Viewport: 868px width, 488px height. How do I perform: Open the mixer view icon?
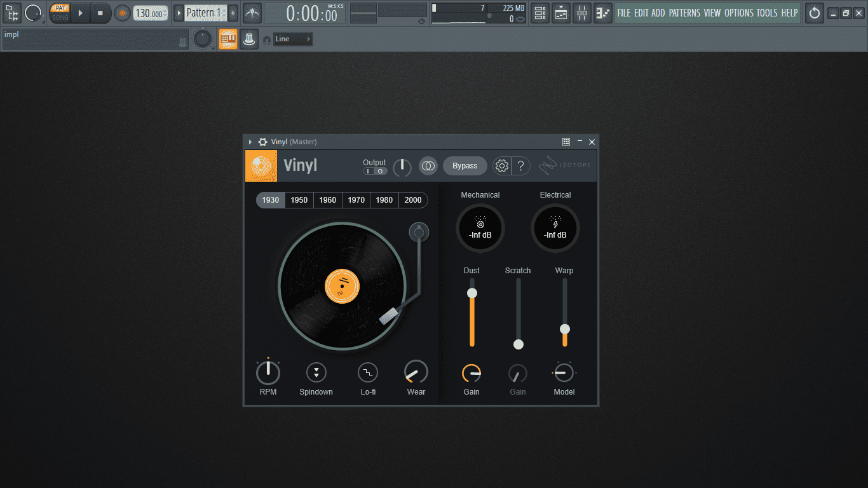tap(582, 13)
